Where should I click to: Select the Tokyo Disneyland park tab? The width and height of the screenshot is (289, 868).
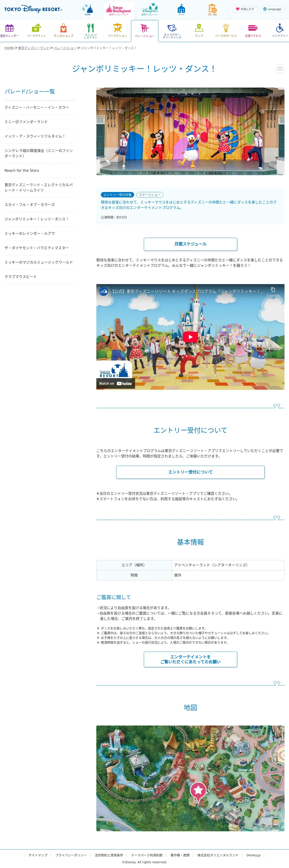pyautogui.click(x=119, y=10)
